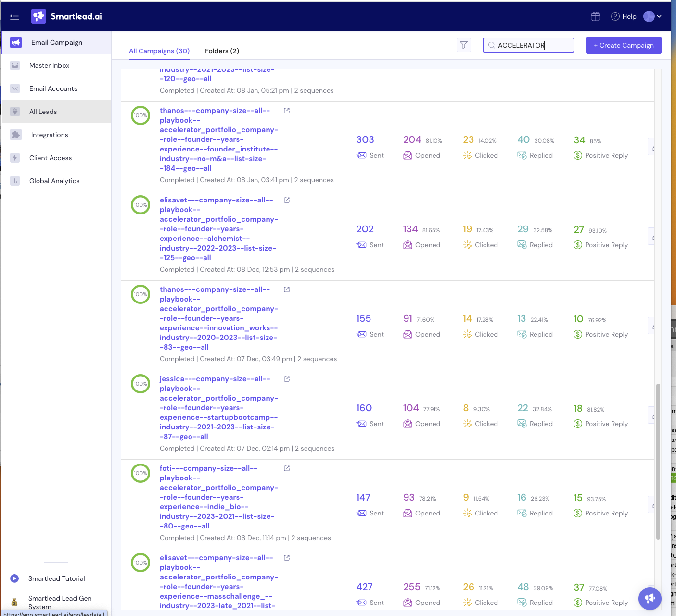Open thanos innovation_works campaign link
This screenshot has width=676, height=616.
[219, 318]
